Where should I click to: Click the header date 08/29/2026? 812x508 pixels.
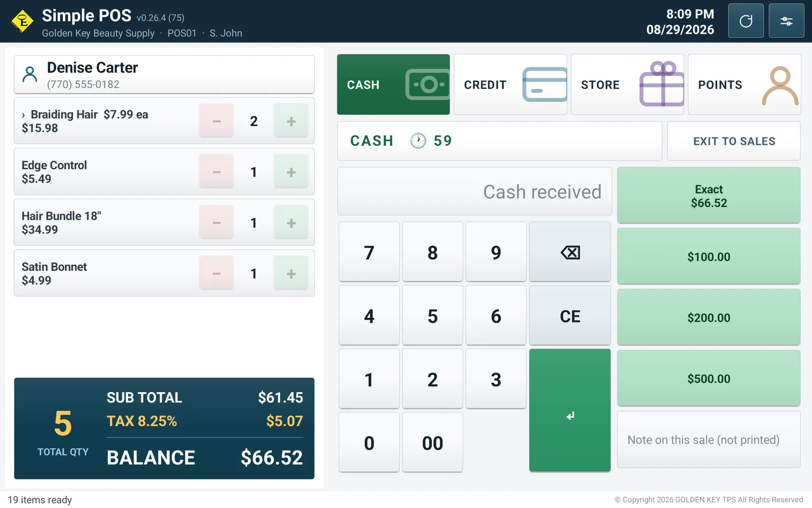tap(680, 29)
